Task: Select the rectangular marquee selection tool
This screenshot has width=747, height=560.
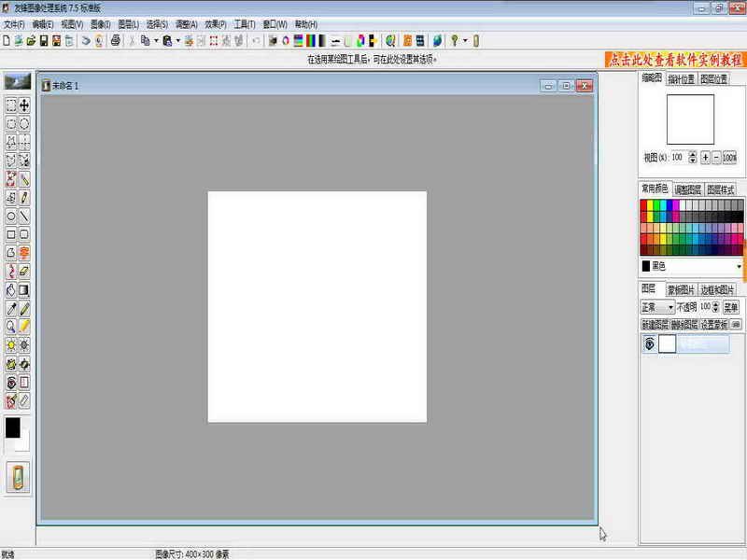Action: pyautogui.click(x=11, y=105)
